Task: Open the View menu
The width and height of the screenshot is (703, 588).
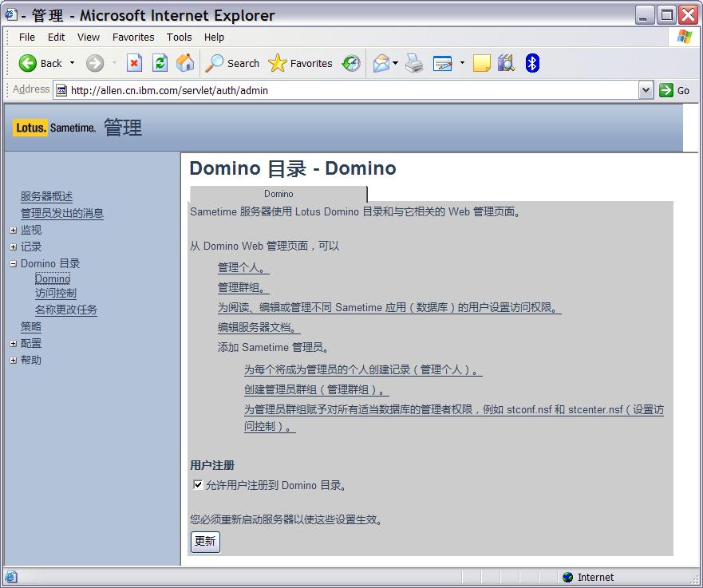Action: (x=89, y=37)
